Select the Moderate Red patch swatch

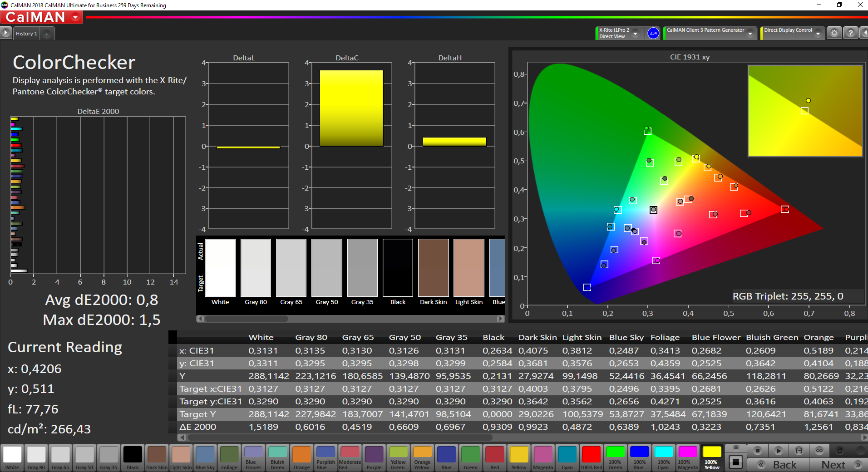(x=350, y=457)
